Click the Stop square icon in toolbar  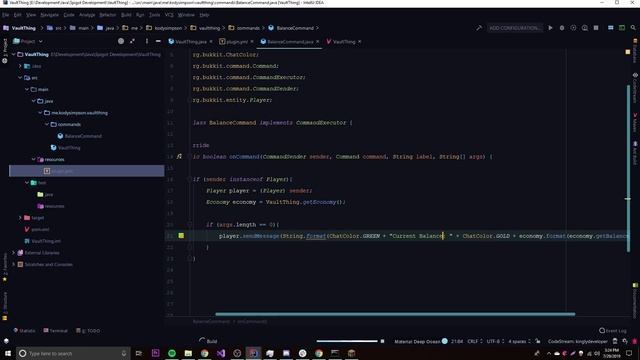(596, 28)
